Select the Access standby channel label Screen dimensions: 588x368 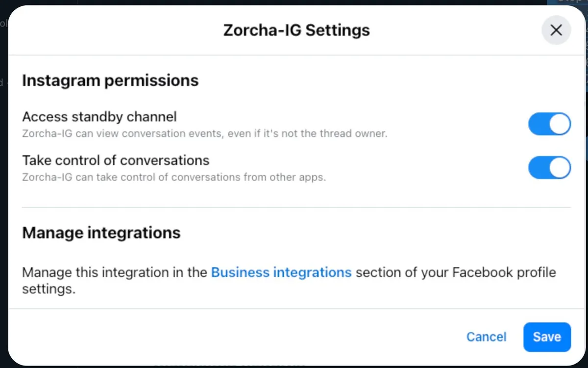tap(99, 117)
